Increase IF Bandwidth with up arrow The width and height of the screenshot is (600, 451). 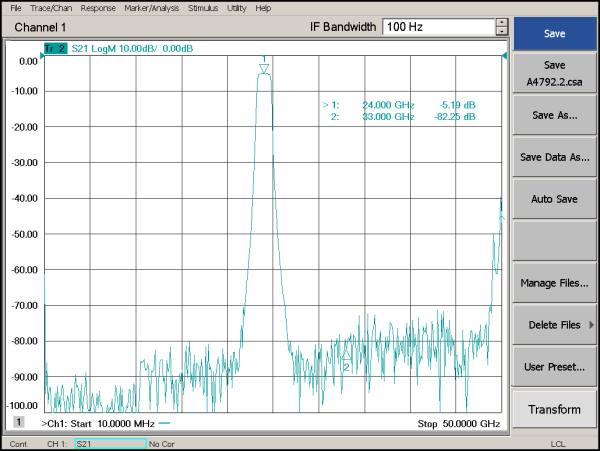click(502, 23)
